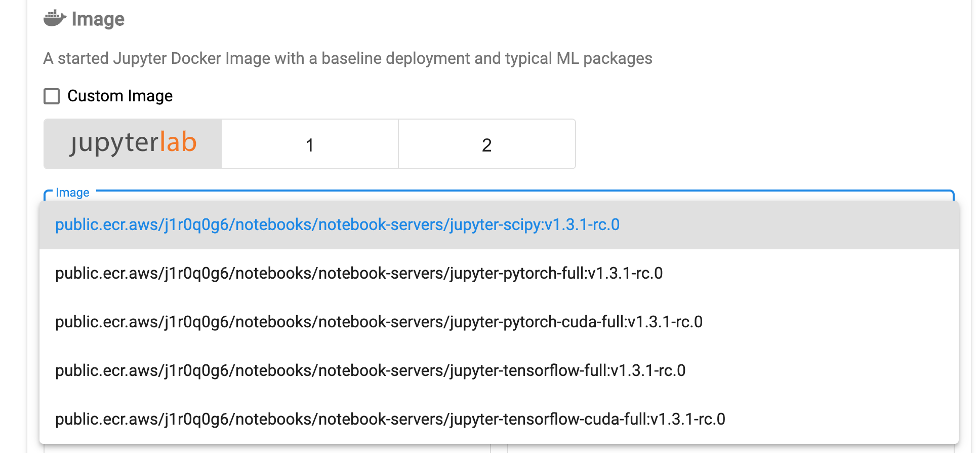Choose the jupyter-pytorch-full:v1.3.1-rc.0 image
Viewport: 980px width, 453px height.
point(499,274)
